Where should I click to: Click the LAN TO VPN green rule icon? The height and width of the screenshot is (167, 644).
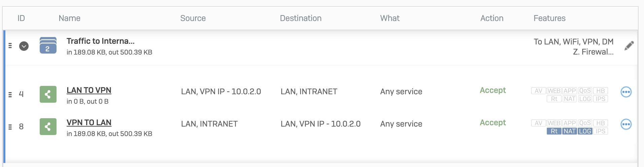48,94
